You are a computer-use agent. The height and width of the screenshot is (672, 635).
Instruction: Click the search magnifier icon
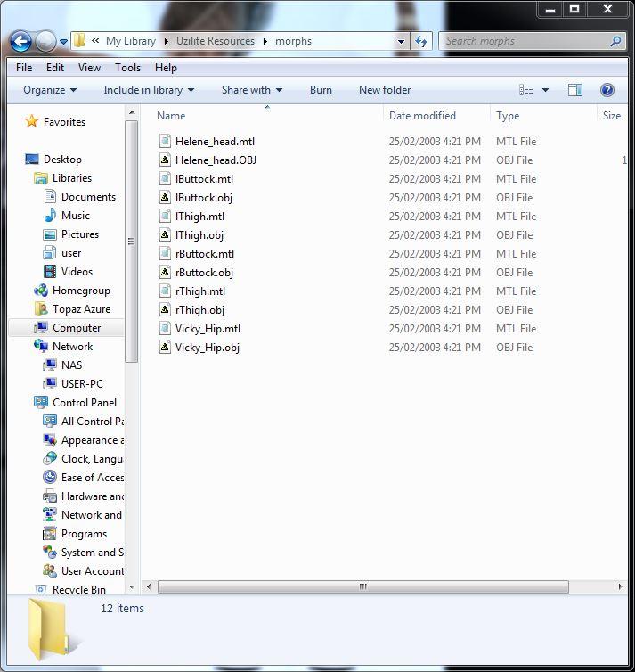click(615, 41)
